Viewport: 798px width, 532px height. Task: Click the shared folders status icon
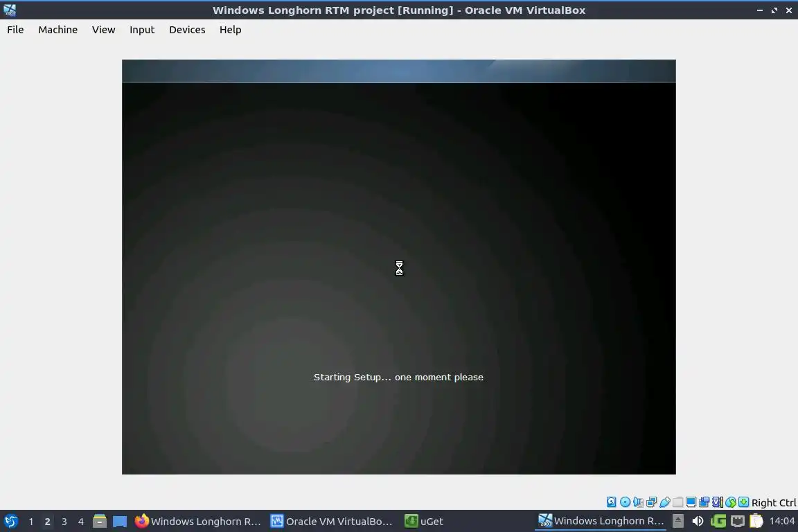point(678,502)
